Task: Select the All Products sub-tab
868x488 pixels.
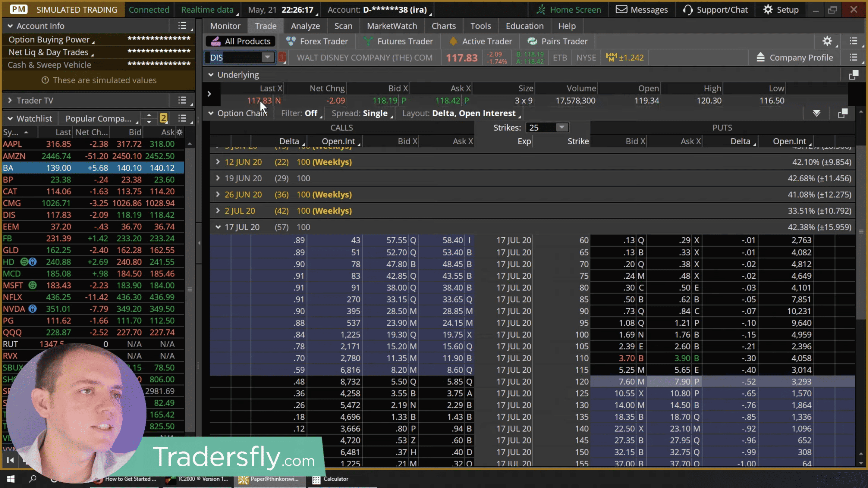Action: coord(241,42)
